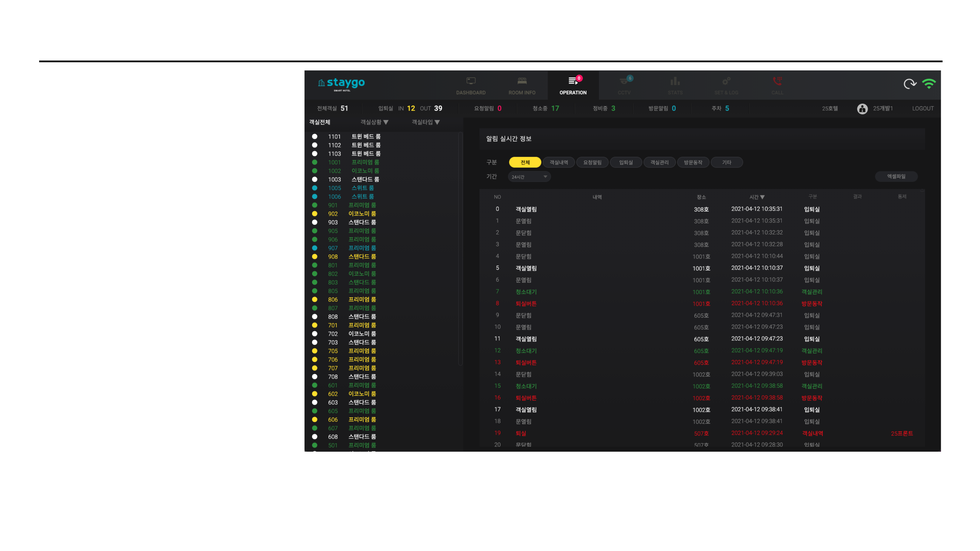Viewport: 980px width, 551px height.
Task: Open the Set & Log gears icon
Action: click(x=726, y=81)
